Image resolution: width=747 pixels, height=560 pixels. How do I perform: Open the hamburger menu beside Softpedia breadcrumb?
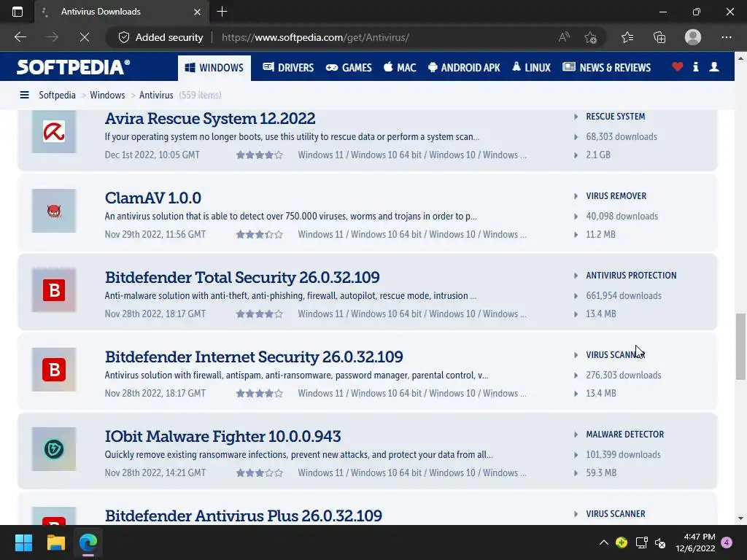[x=24, y=96]
